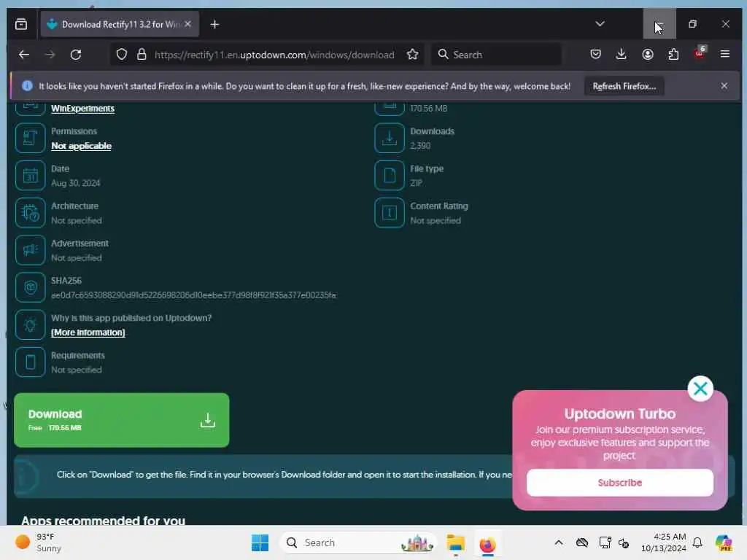Image resolution: width=747 pixels, height=560 pixels.
Task: Click the ZIP file type value
Action: [416, 183]
